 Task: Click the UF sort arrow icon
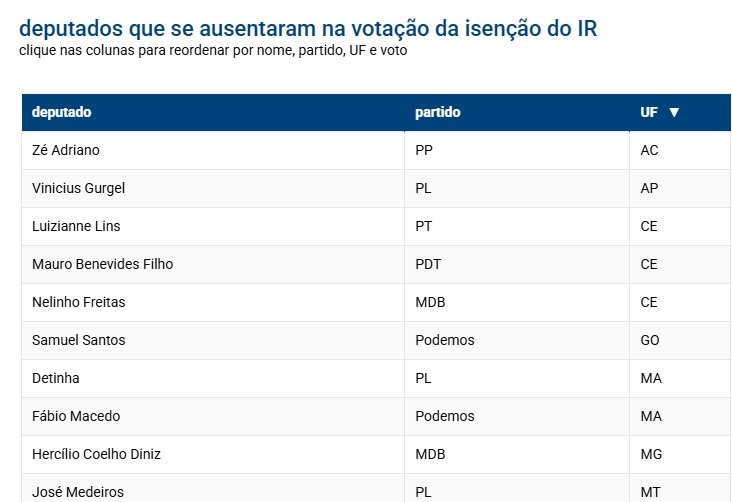click(x=674, y=112)
